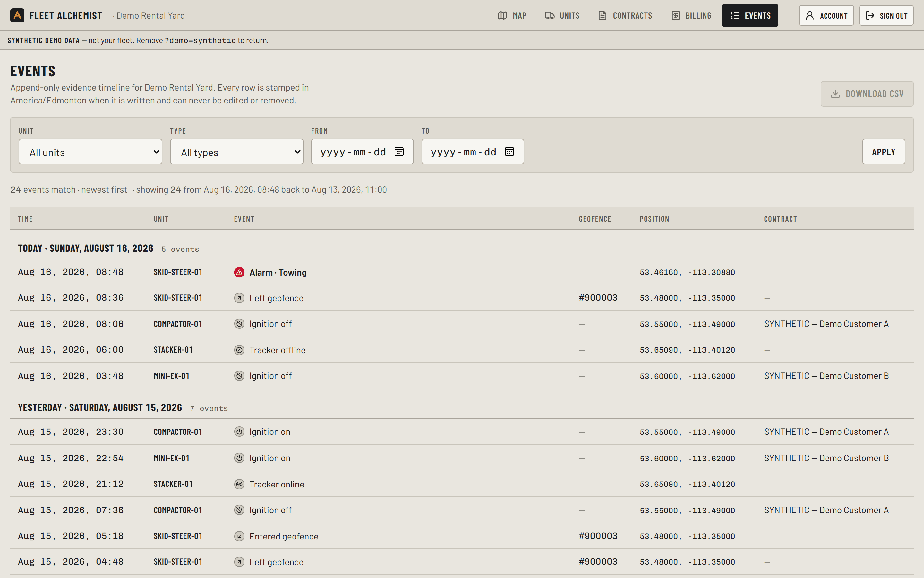This screenshot has height=578, width=924.
Task: Click the red Alarm Towing alert icon
Action: pyautogui.click(x=239, y=272)
